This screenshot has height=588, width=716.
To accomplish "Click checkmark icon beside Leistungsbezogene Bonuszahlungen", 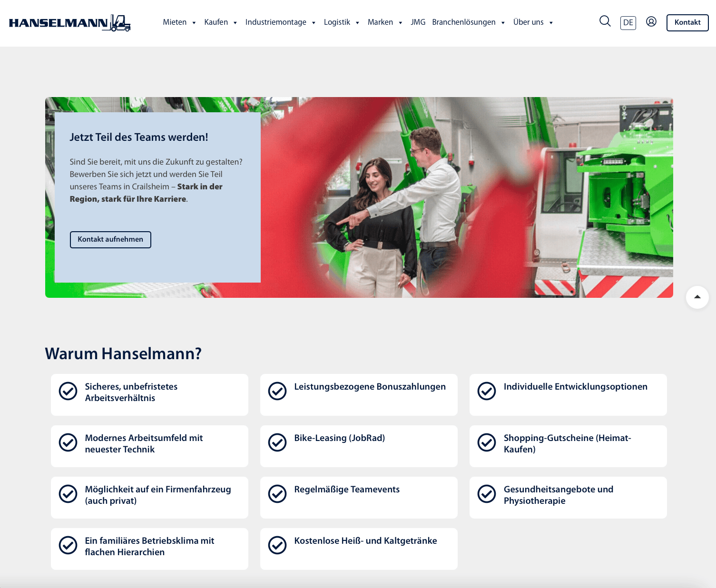I will click(x=277, y=391).
